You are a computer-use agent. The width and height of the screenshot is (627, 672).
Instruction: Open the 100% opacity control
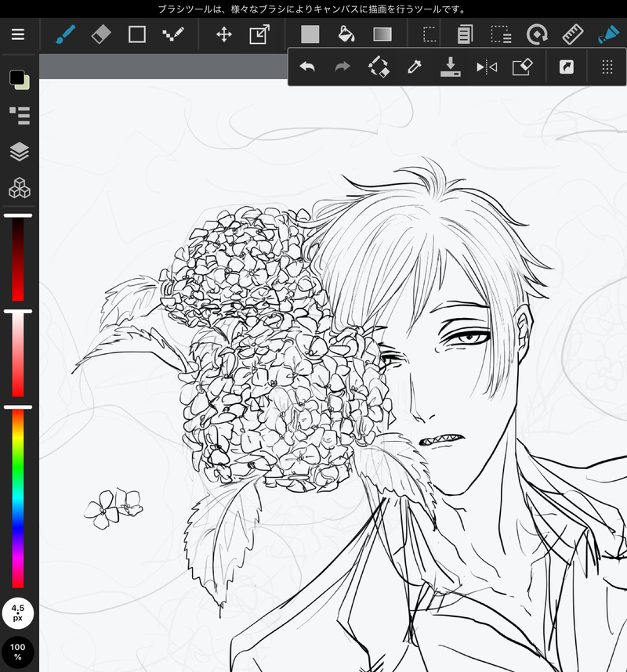(x=17, y=652)
